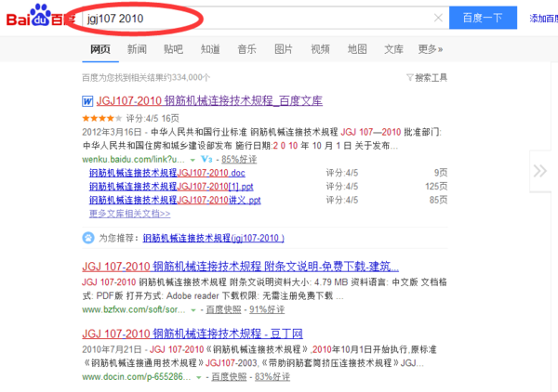Click the 9页 page count
Viewport: 558px width, 392px height.
[441, 173]
